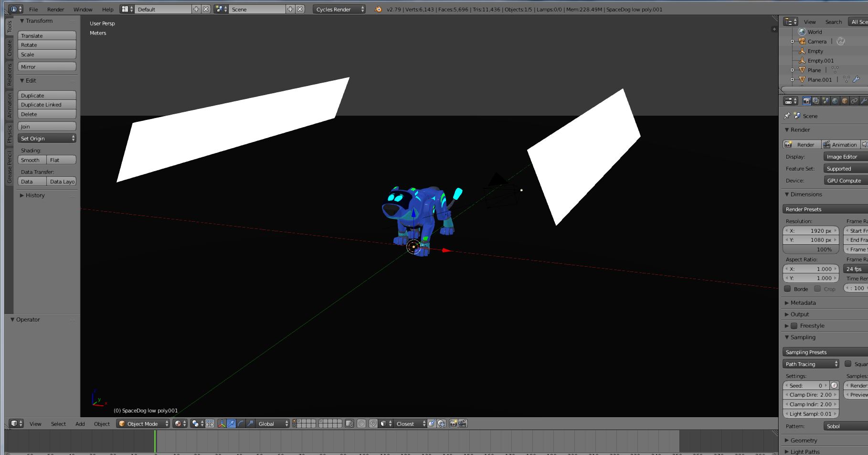
Task: Click the add new screen layout plus icon
Action: (196, 9)
